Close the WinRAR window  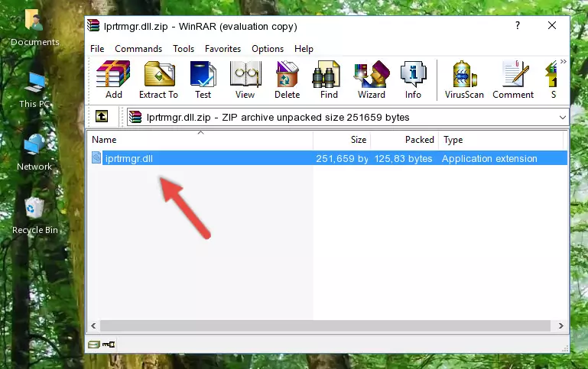click(551, 25)
